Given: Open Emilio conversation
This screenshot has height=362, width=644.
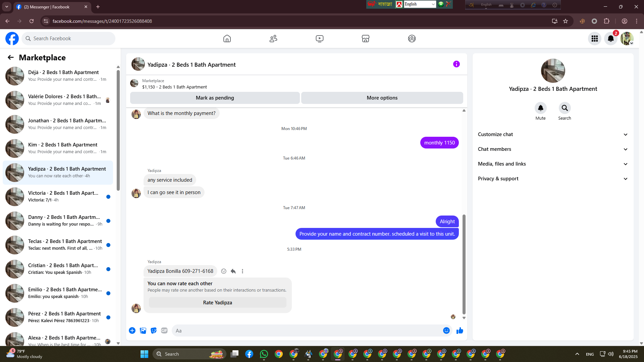Looking at the screenshot, I should tap(58, 293).
